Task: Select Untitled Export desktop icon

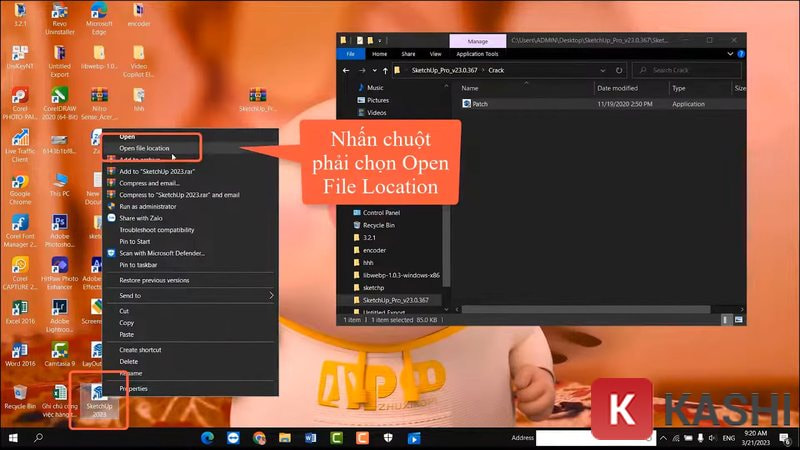Action: 60,61
